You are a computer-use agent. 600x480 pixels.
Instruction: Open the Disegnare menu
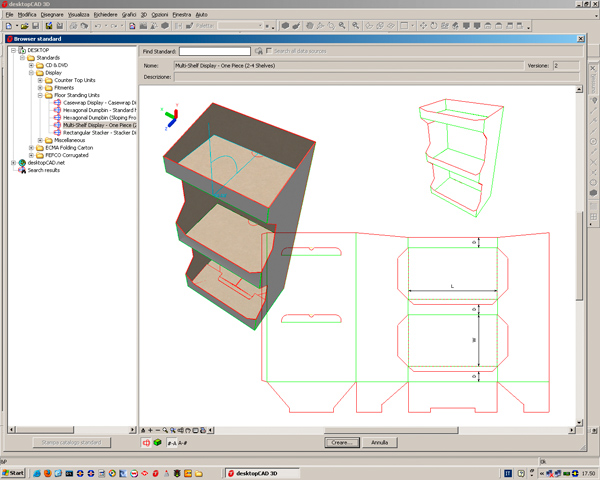pyautogui.click(x=52, y=15)
